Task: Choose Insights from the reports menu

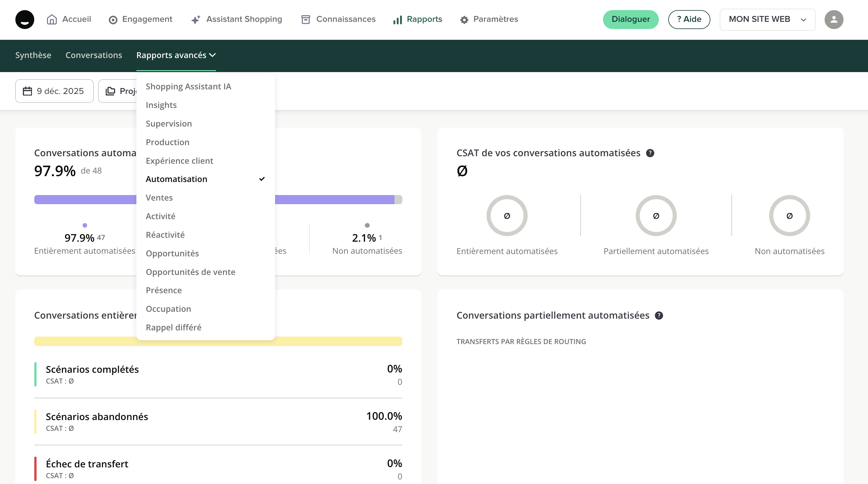Action: 161,105
